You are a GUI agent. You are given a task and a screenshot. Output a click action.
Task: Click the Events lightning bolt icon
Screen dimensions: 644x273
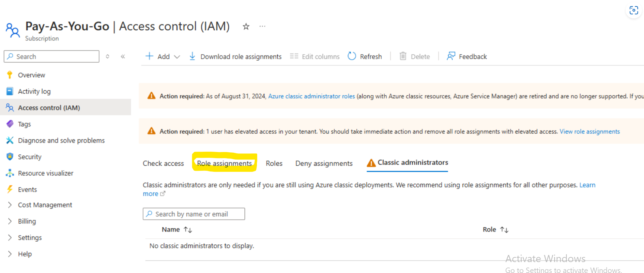[x=10, y=189]
